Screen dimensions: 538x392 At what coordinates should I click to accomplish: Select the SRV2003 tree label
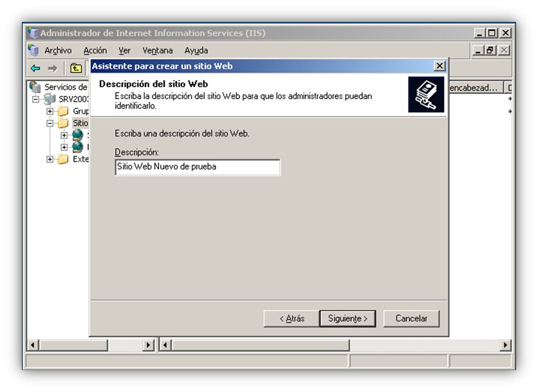coord(73,99)
